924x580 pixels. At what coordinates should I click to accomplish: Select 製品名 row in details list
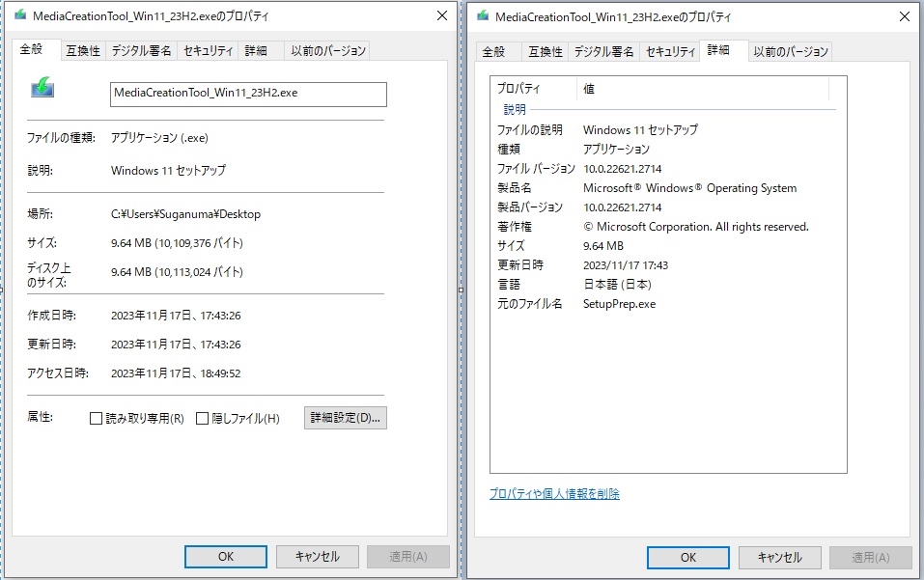coord(664,188)
